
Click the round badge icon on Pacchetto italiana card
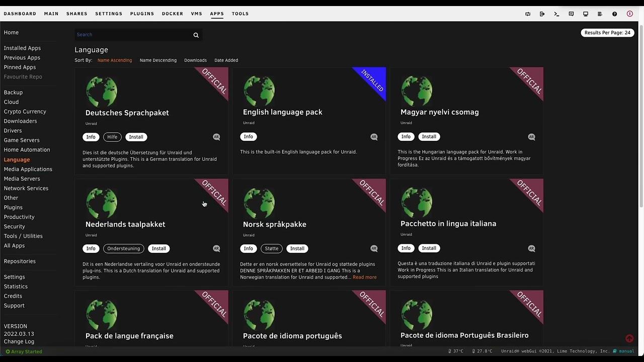(531, 248)
